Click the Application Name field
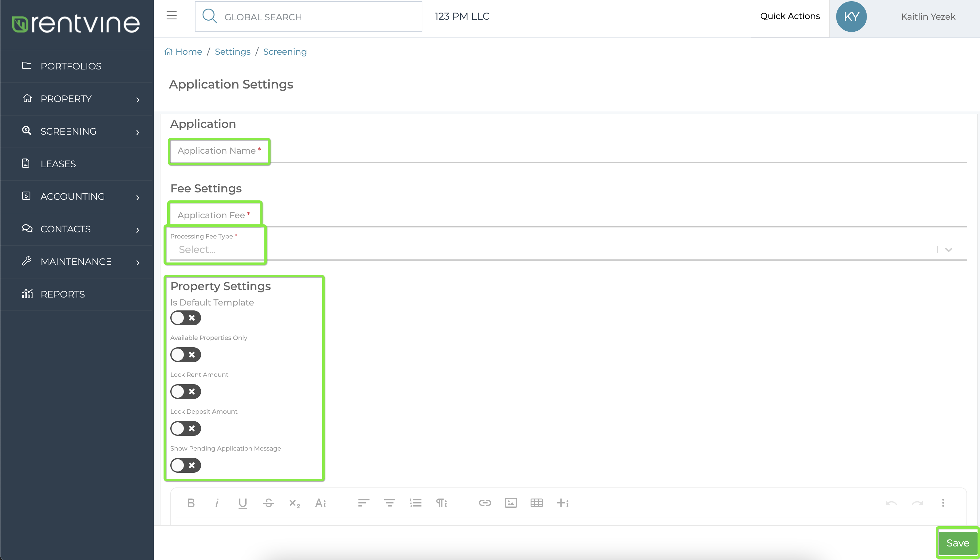This screenshot has width=980, height=560. coord(568,151)
